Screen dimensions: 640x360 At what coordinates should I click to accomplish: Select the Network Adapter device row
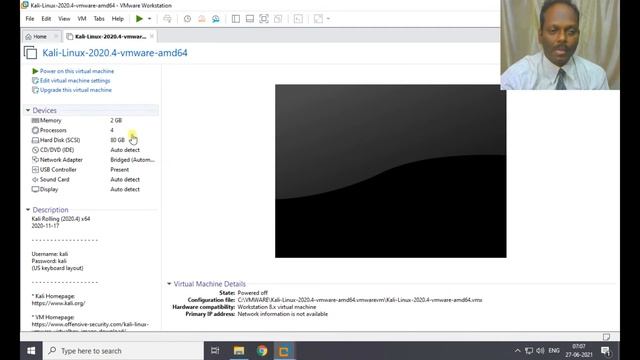point(94,160)
